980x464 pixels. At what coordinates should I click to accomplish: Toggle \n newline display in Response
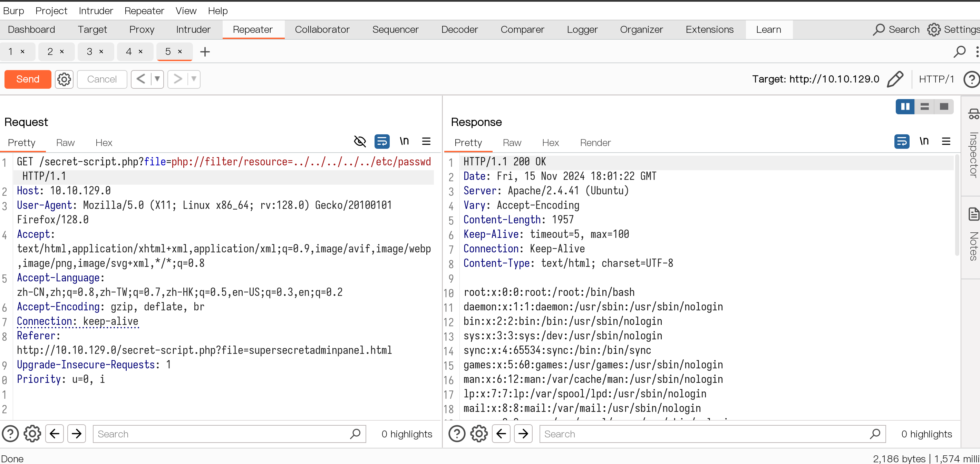924,141
